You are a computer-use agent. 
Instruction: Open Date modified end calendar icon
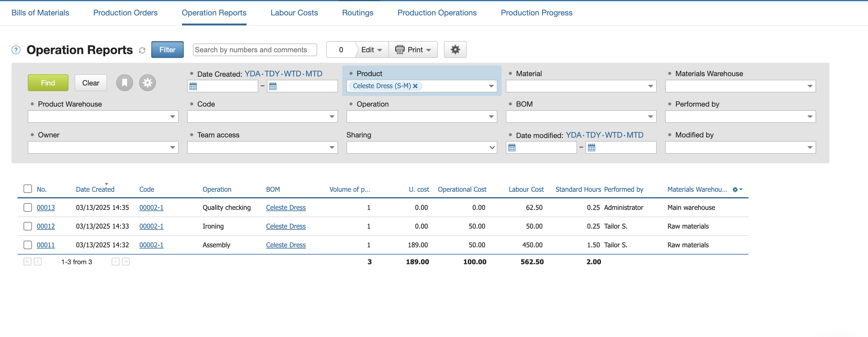[591, 148]
